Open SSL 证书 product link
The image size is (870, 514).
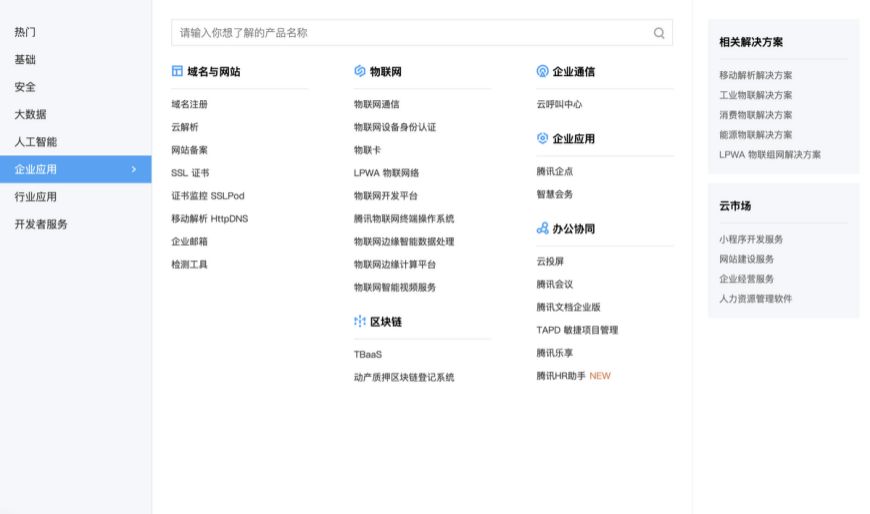190,173
